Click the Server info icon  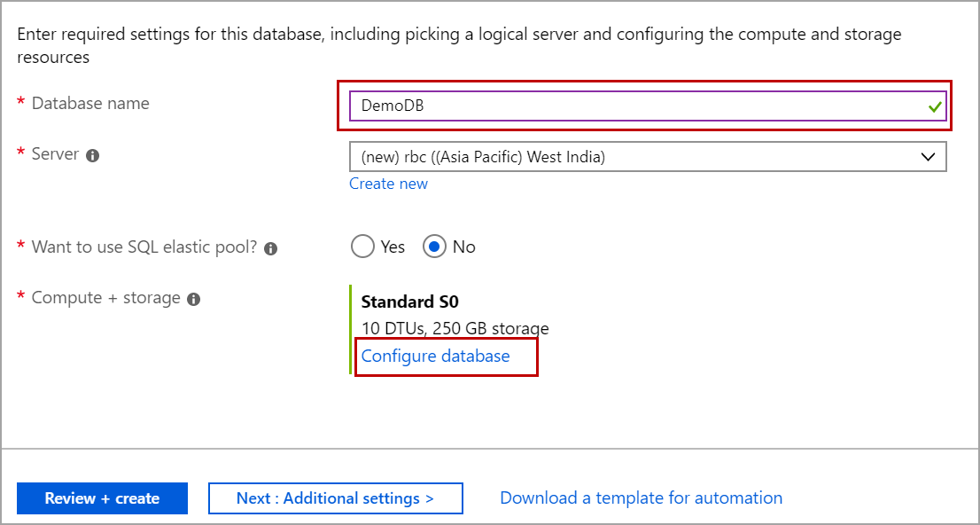click(91, 153)
